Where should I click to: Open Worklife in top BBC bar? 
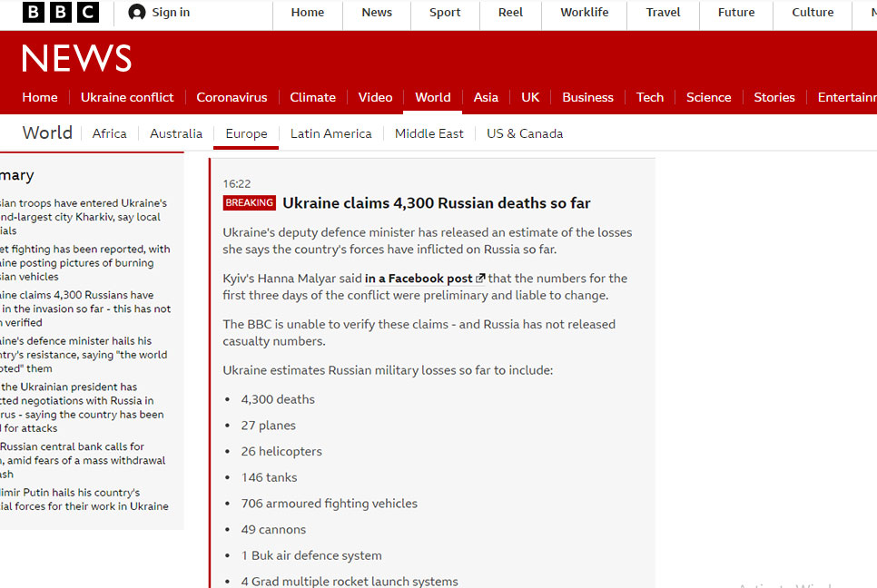[585, 13]
